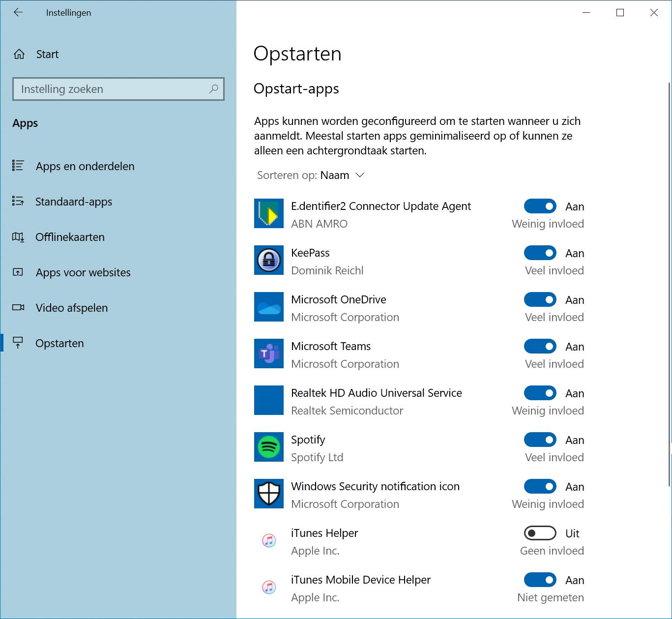
Task: Turn off iTunes Mobile Device Helper toggle
Action: (540, 580)
